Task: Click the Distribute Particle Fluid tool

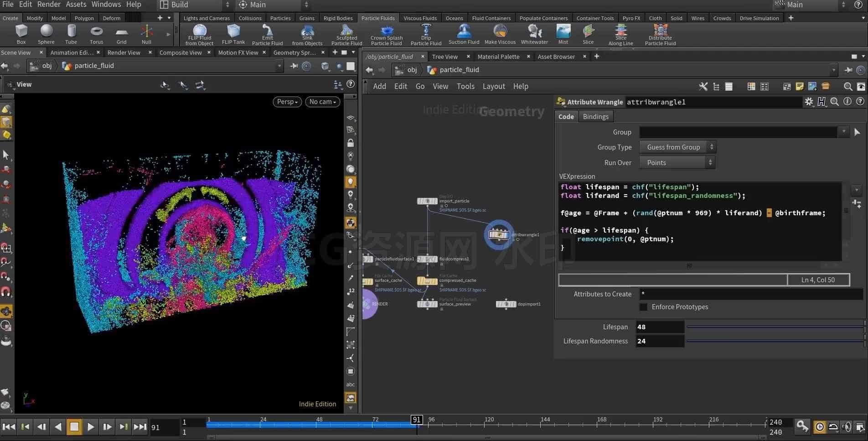Action: point(660,35)
